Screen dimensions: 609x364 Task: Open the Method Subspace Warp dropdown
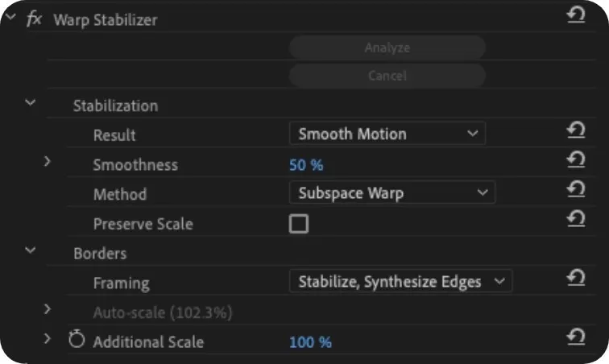pos(392,192)
